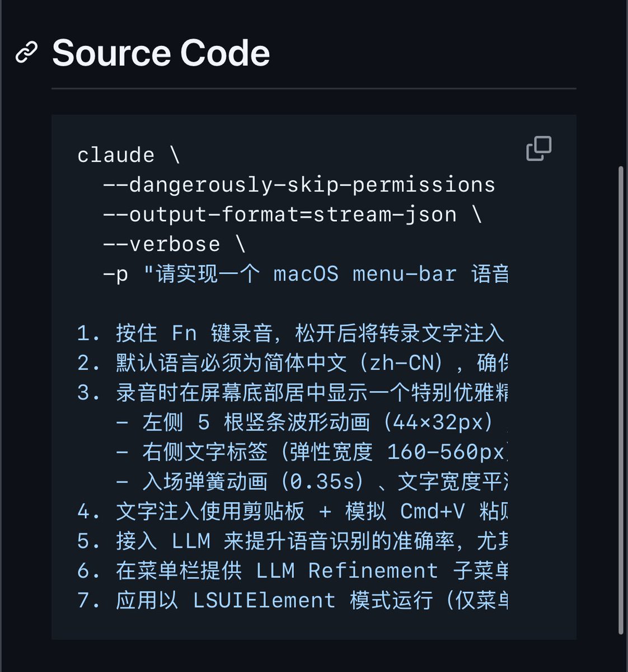Click the '--output-format=stream-json' line
628x672 pixels.
292,214
